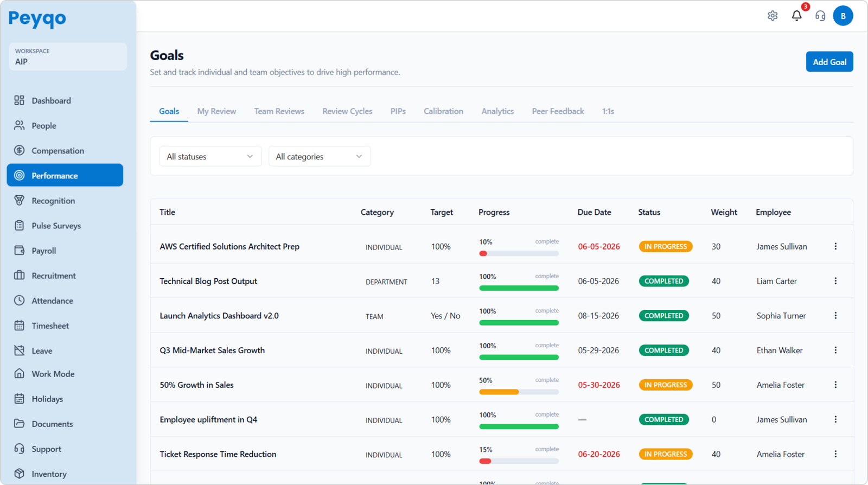Switch to the Review Cycles tab

coord(347,111)
